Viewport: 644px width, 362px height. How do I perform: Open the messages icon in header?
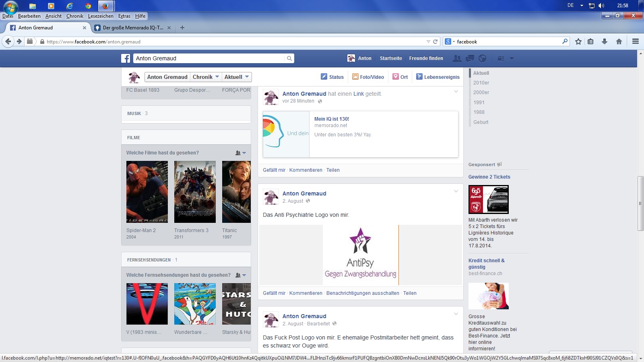(x=470, y=58)
